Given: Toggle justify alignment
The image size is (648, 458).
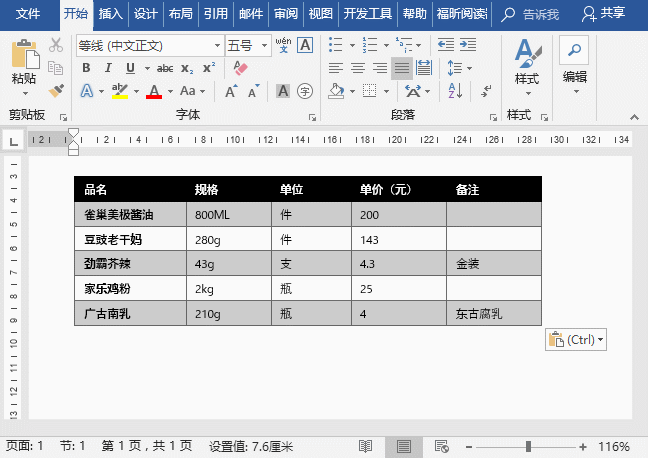Looking at the screenshot, I should point(402,68).
